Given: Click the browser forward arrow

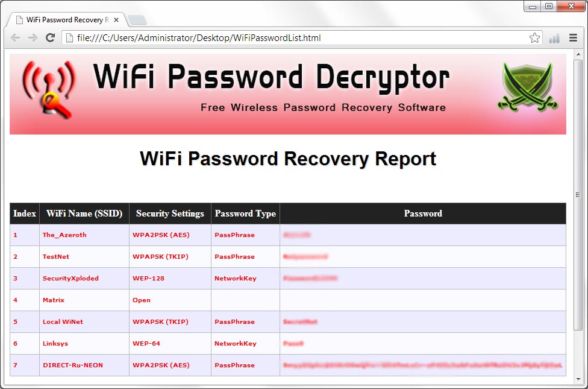Looking at the screenshot, I should tap(33, 38).
